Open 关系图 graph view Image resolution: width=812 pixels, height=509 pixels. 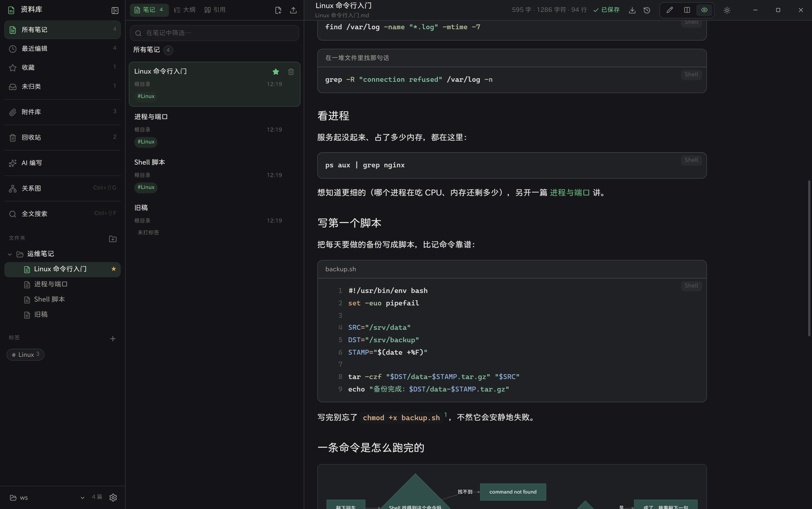pyautogui.click(x=63, y=188)
